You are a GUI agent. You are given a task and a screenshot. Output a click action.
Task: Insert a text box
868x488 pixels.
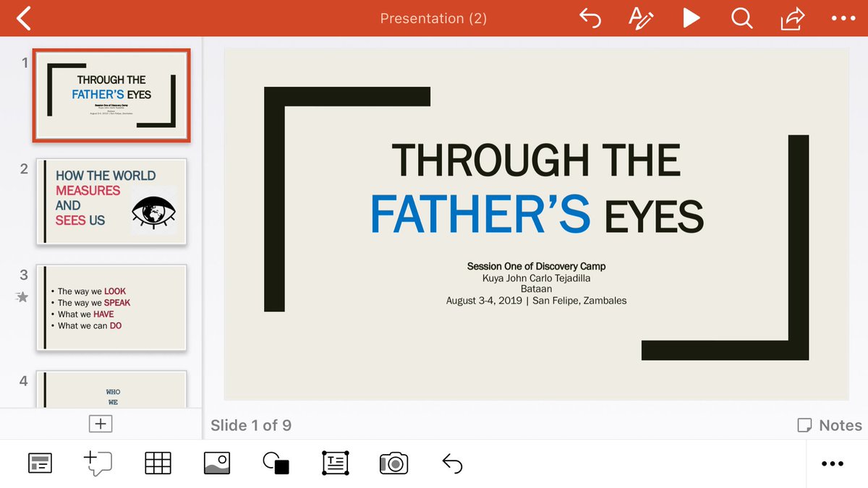pos(335,463)
